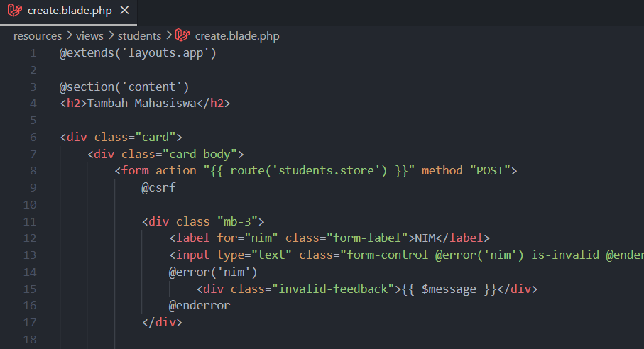Click the @csrf directive
Image resolution: width=644 pixels, height=349 pixels.
[158, 188]
